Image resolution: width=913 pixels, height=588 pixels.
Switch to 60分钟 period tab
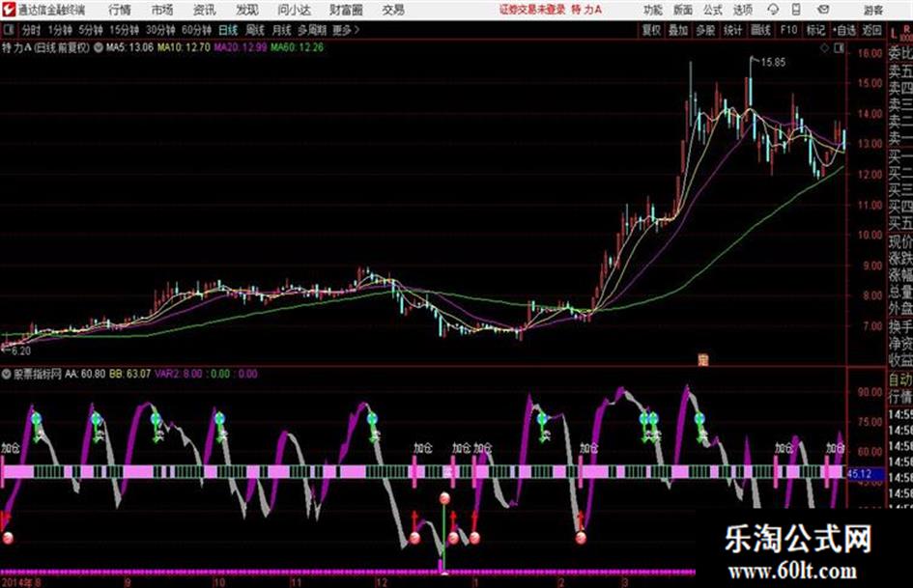pyautogui.click(x=197, y=30)
